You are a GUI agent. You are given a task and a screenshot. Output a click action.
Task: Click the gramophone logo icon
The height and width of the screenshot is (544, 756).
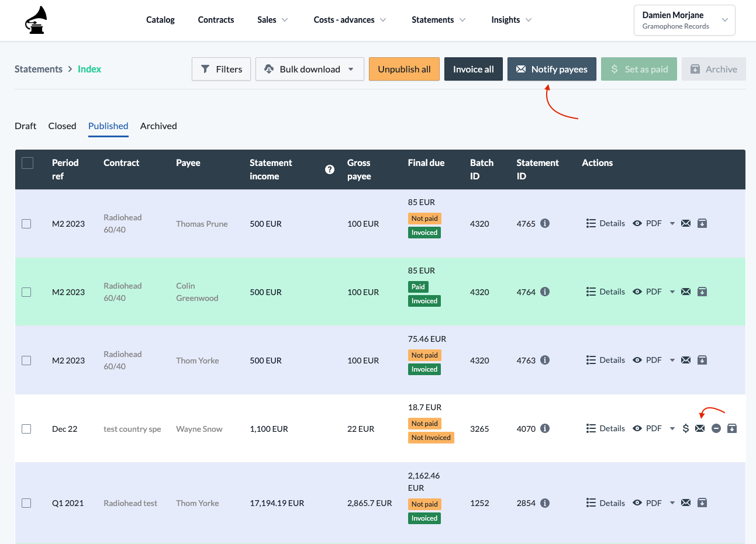[36, 20]
